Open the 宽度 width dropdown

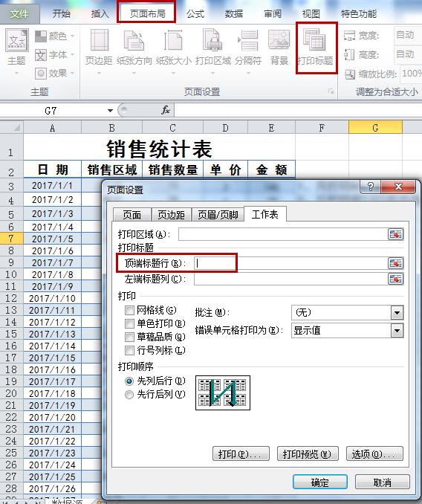(x=408, y=35)
